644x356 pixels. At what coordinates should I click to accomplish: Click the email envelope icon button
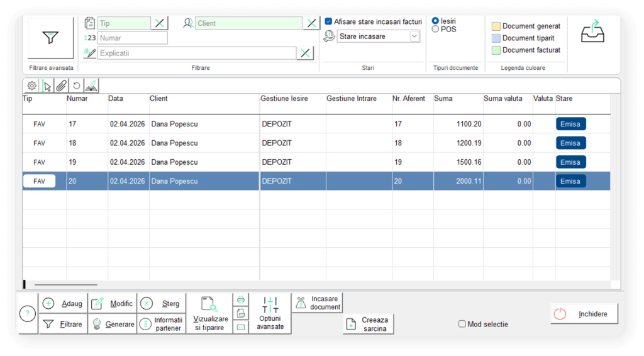click(x=241, y=327)
